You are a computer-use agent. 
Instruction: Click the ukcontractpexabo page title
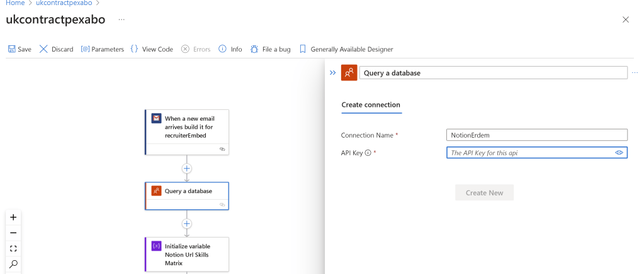point(55,19)
